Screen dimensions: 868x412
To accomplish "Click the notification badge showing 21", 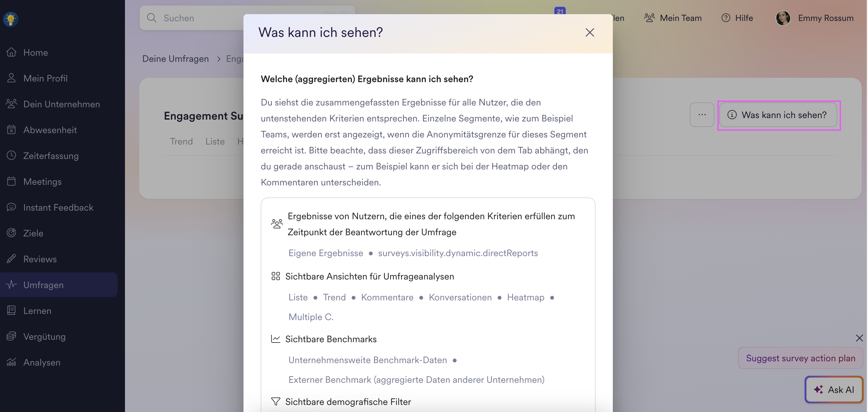I will pyautogui.click(x=560, y=11).
